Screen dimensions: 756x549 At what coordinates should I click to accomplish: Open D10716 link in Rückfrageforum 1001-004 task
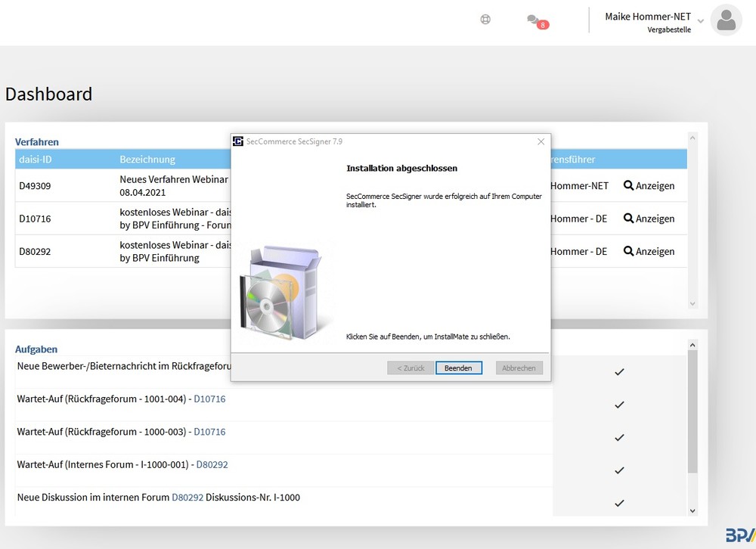point(209,399)
